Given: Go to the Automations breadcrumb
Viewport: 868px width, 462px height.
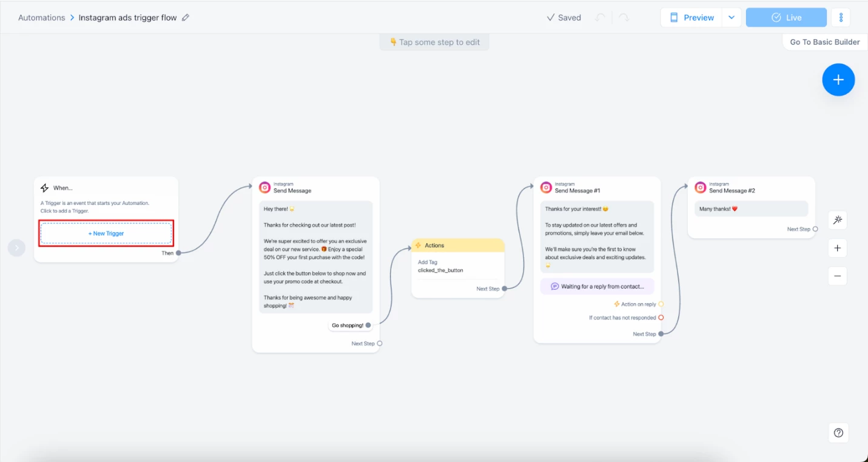Looking at the screenshot, I should tap(41, 18).
